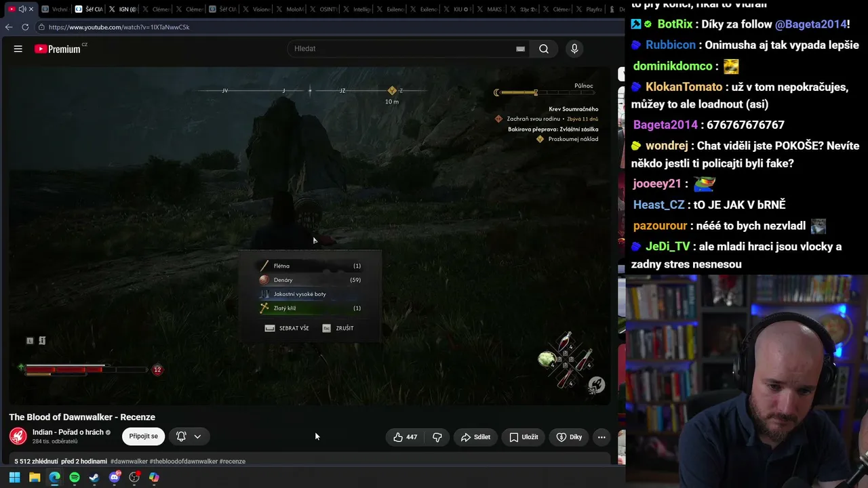Select Jakostní vysoké boty in loot list
This screenshot has width=868, height=488.
(310, 294)
